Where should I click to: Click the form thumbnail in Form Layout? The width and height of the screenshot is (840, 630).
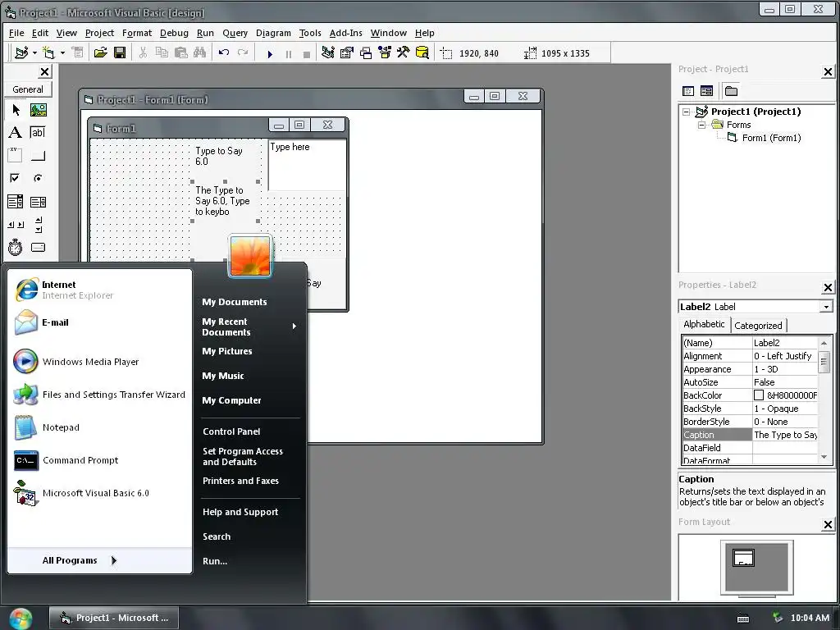[743, 558]
